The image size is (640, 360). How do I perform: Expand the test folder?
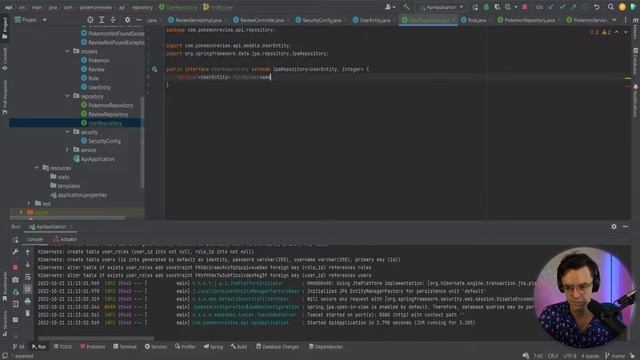[x=29, y=203]
